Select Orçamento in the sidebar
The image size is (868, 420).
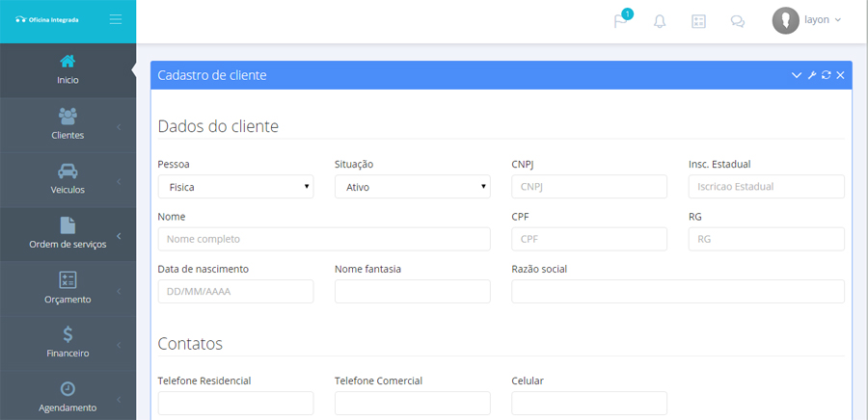point(68,289)
